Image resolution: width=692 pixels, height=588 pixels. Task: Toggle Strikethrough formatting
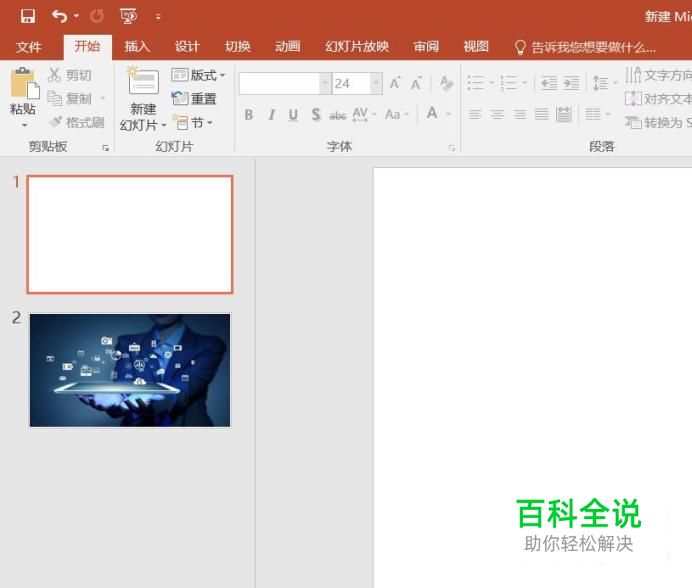tap(338, 115)
